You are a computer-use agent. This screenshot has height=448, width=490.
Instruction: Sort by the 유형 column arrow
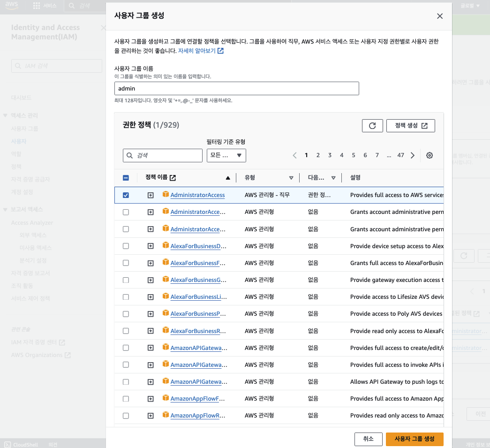coord(291,178)
